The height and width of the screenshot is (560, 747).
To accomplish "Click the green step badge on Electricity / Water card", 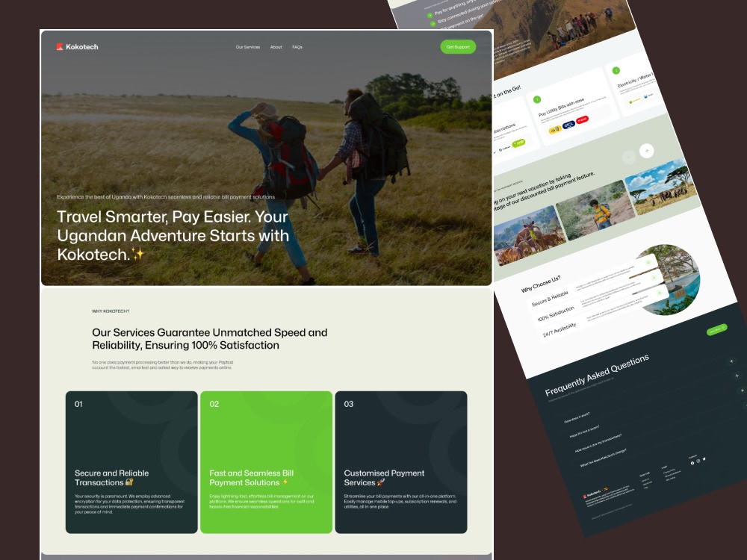I will [x=616, y=70].
